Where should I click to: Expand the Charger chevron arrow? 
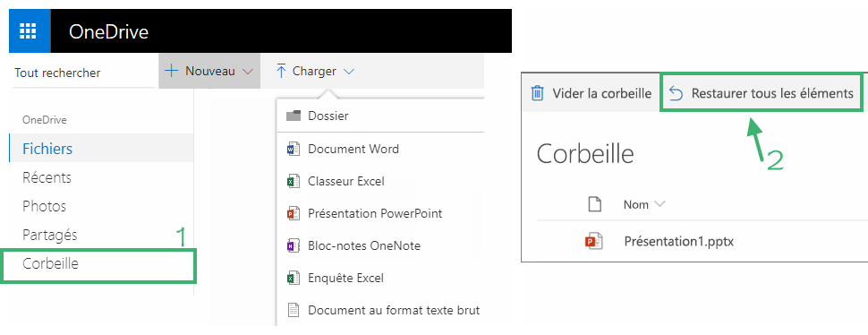[349, 72]
